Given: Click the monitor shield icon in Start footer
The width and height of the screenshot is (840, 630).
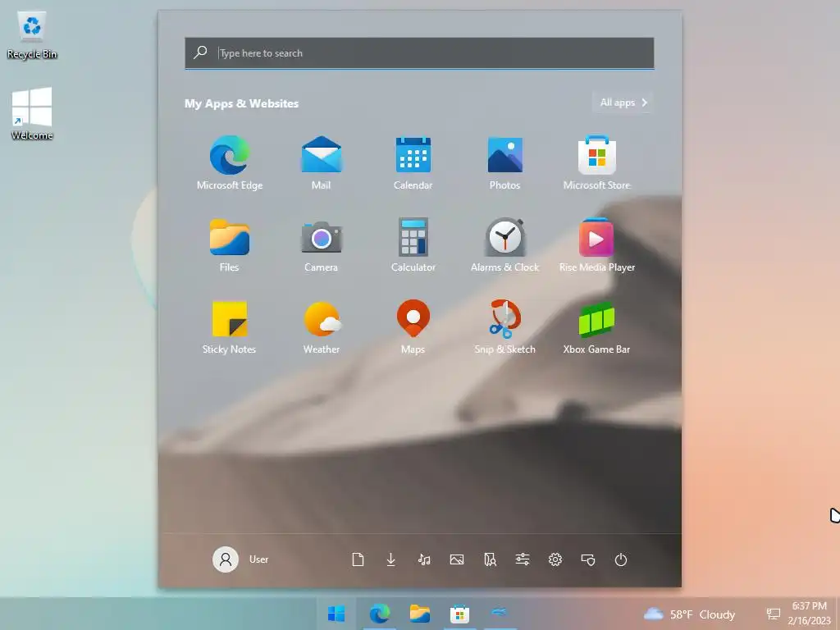Looking at the screenshot, I should (588, 559).
